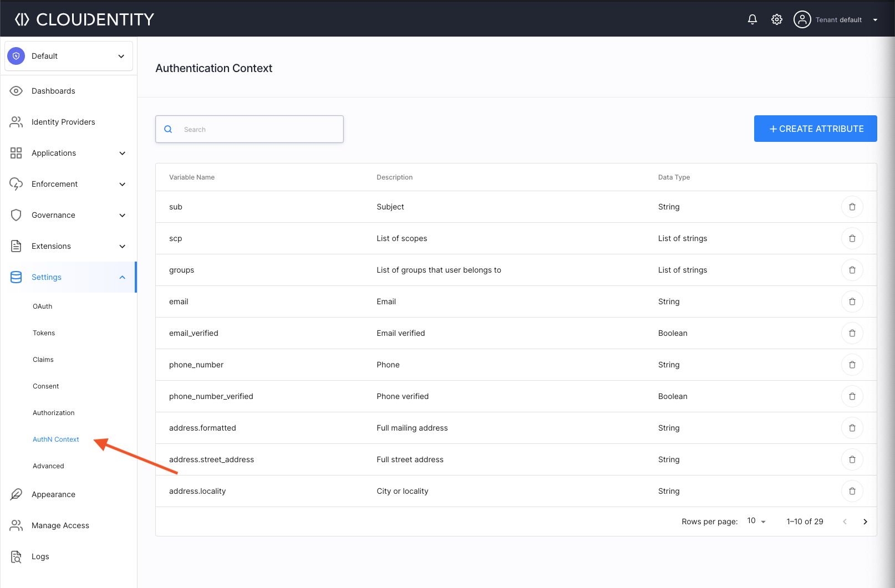
Task: Click the search magnifier icon
Action: tap(168, 129)
